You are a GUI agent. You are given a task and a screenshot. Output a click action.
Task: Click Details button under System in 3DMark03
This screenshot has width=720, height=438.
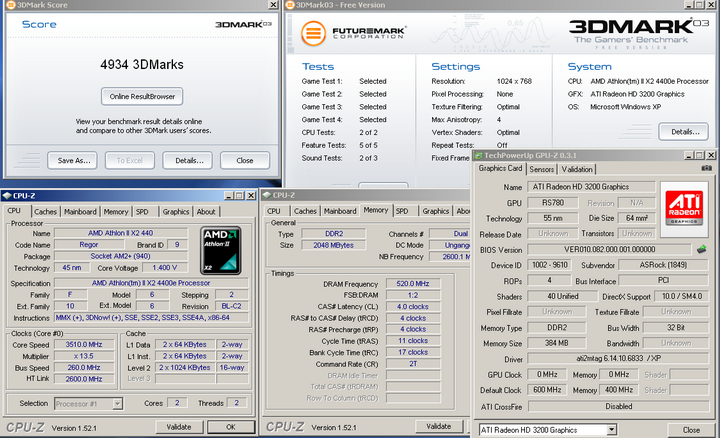[684, 132]
